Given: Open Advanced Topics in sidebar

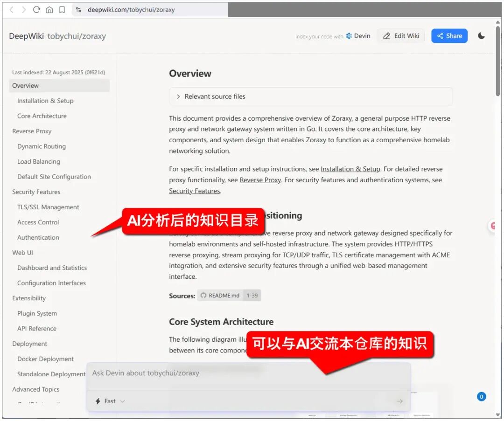Looking at the screenshot, I should pyautogui.click(x=35, y=389).
